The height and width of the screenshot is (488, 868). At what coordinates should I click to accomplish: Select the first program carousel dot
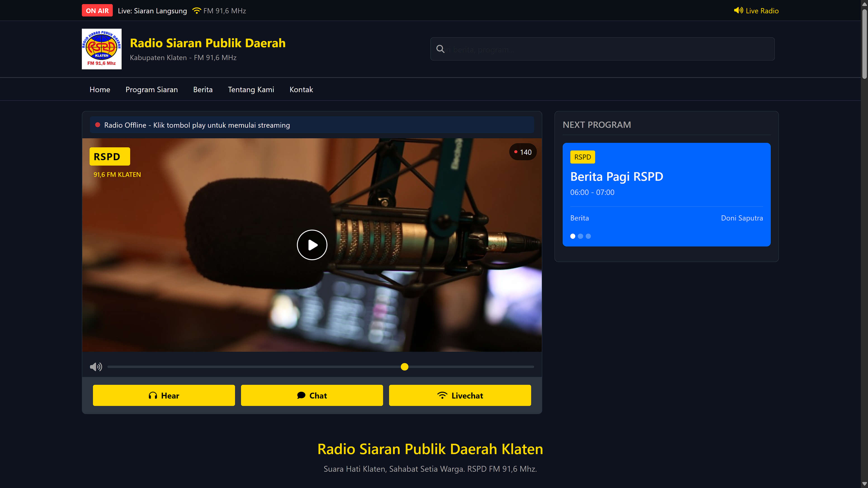tap(573, 236)
